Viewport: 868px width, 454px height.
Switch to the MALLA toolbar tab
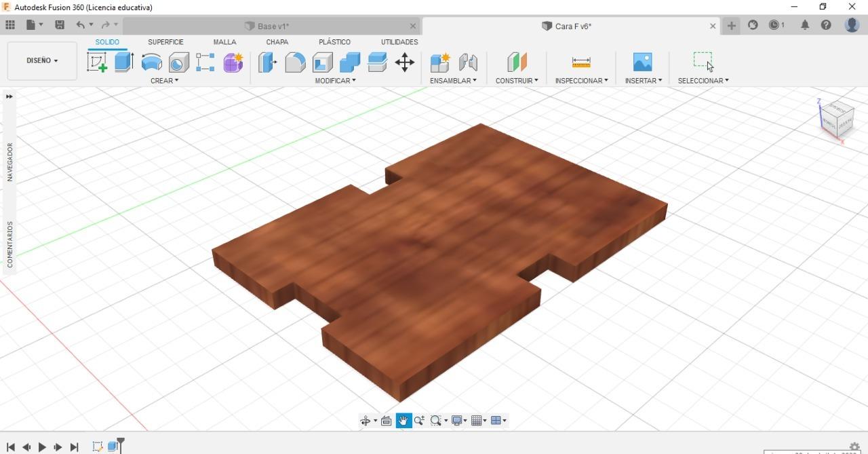tap(224, 42)
